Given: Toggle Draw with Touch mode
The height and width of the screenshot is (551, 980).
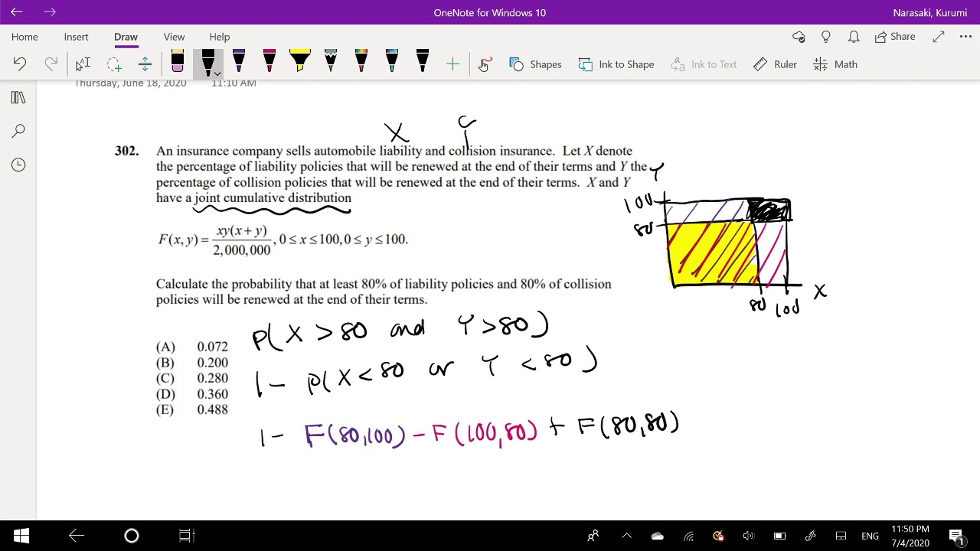Looking at the screenshot, I should [x=485, y=64].
